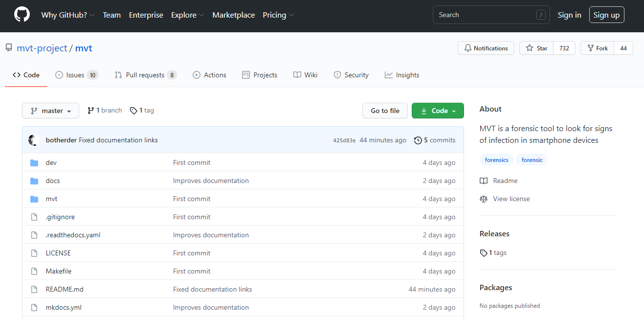Switch to the Code tab

[x=26, y=75]
